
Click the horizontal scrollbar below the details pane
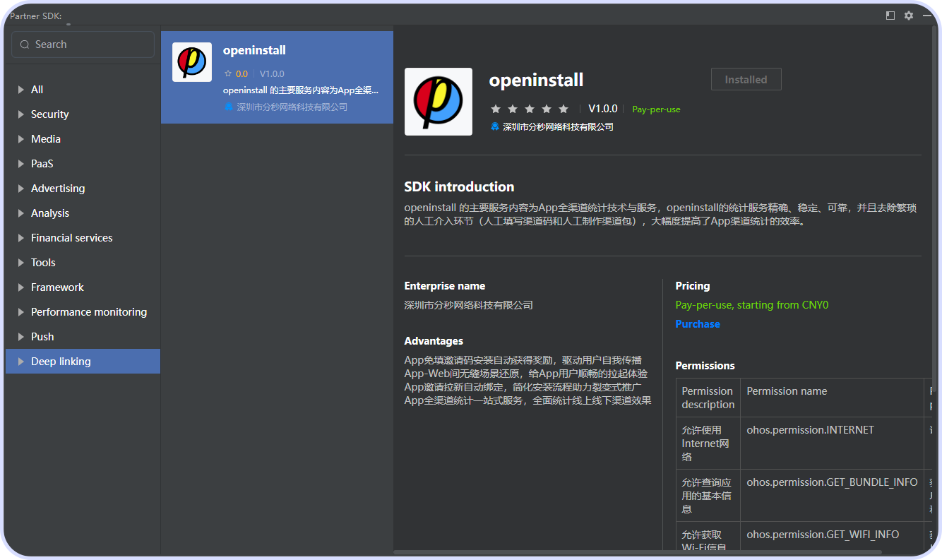coord(638,552)
